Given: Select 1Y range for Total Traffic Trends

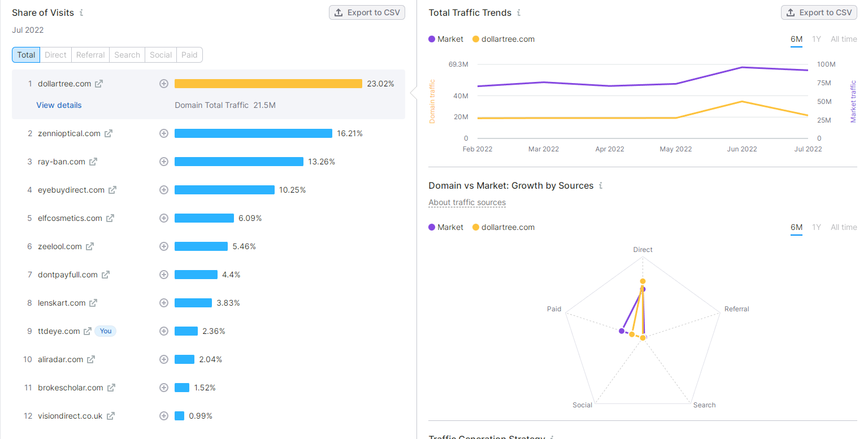Looking at the screenshot, I should tap(817, 39).
